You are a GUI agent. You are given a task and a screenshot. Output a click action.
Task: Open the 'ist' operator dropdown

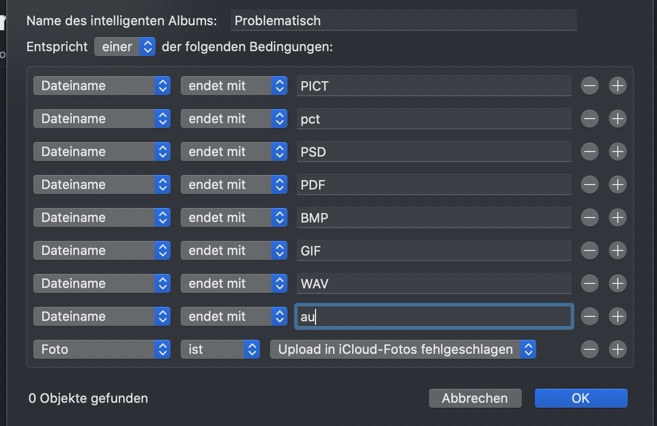pyautogui.click(x=220, y=350)
